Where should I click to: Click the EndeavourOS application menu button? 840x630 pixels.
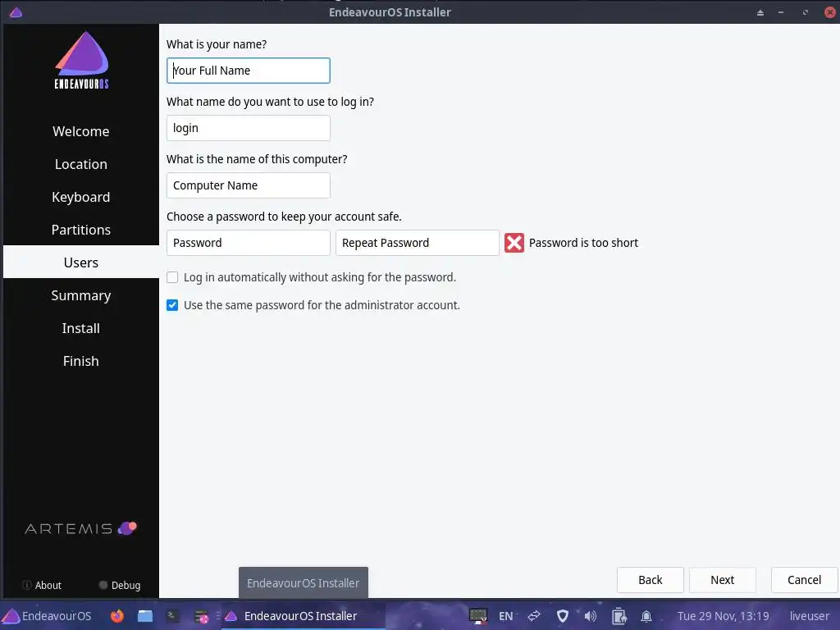coord(47,616)
